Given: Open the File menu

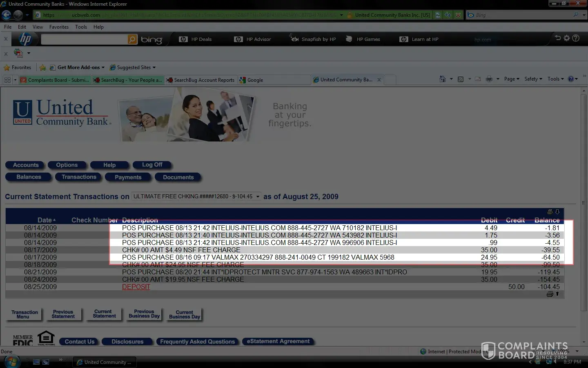Looking at the screenshot, I should [x=8, y=27].
